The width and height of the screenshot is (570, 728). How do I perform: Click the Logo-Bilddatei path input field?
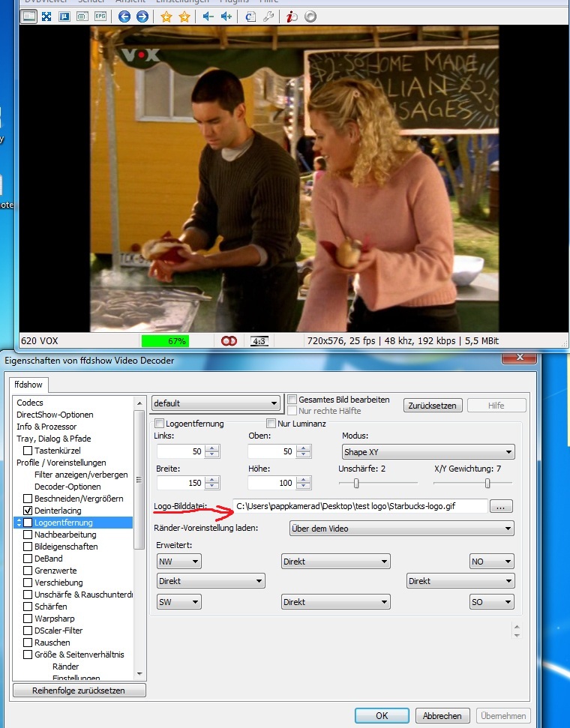[x=361, y=507]
